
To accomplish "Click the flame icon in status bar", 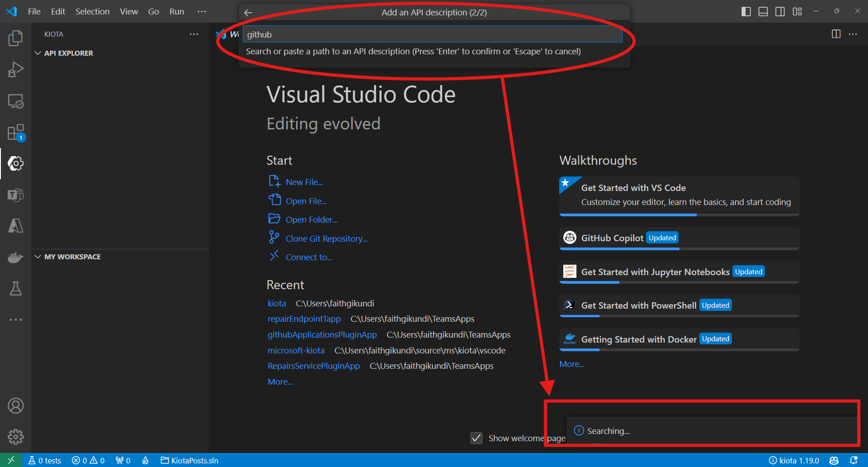I will pyautogui.click(x=145, y=460).
